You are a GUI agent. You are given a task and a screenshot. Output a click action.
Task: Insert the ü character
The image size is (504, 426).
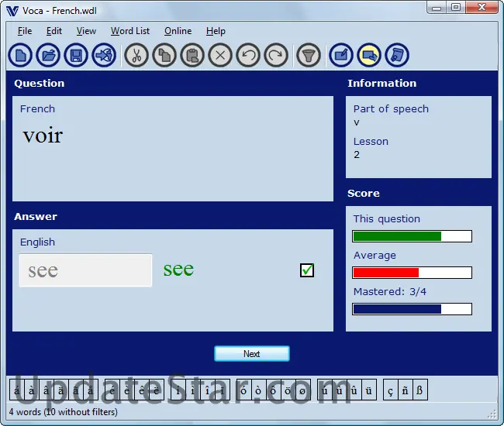tap(369, 390)
